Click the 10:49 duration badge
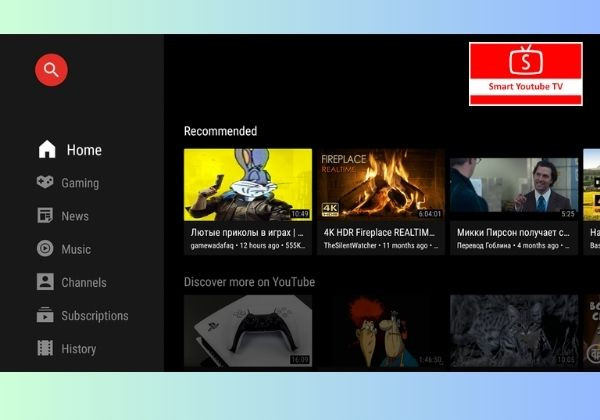Screen dimensions: 600x420 (x=300, y=214)
